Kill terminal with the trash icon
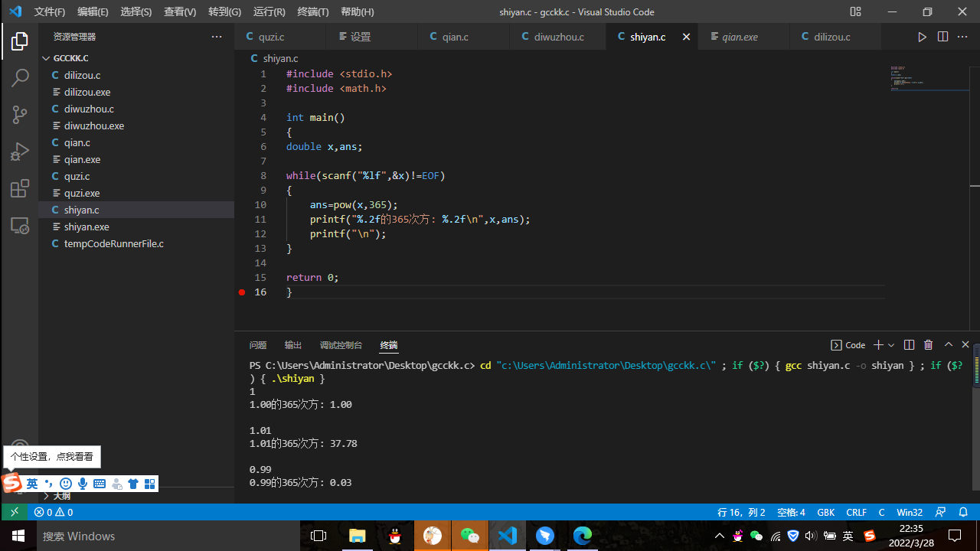Image resolution: width=980 pixels, height=551 pixels. (x=928, y=345)
